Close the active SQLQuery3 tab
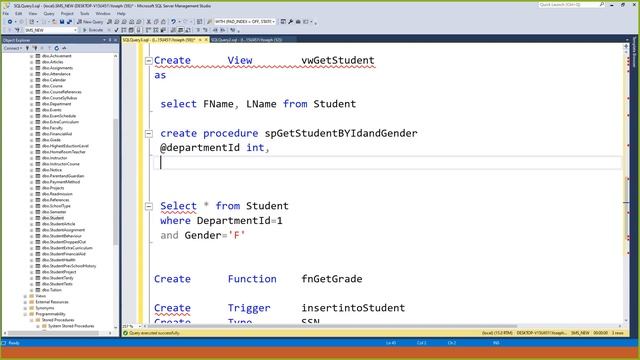640x360 pixels. pyautogui.click(x=206, y=40)
